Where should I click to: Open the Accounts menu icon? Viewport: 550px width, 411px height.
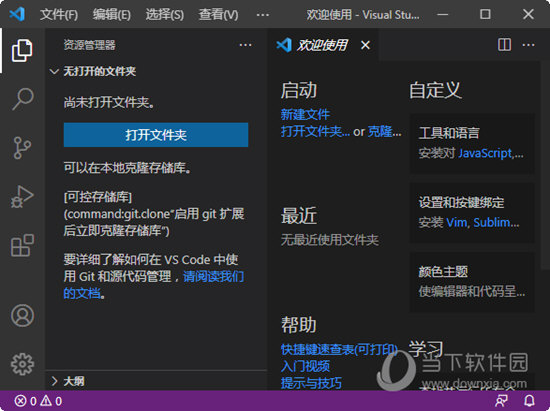coord(22,316)
